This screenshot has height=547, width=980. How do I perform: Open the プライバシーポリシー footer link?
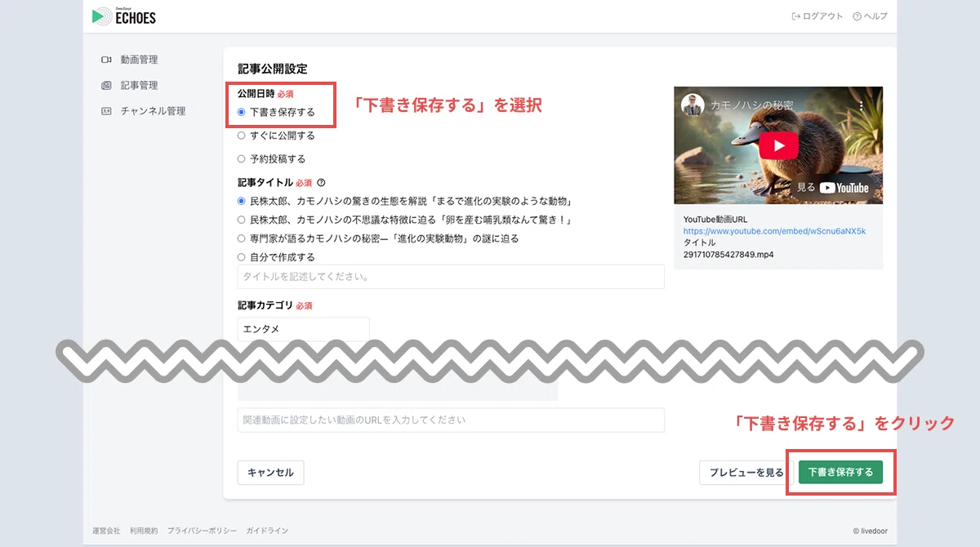pyautogui.click(x=202, y=531)
